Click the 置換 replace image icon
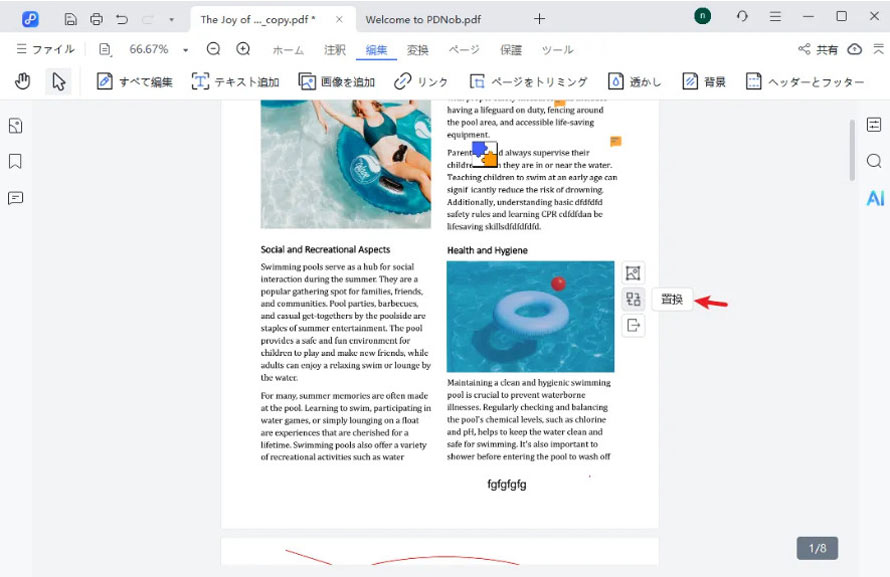Viewport: 890px width, 577px height. click(x=633, y=299)
